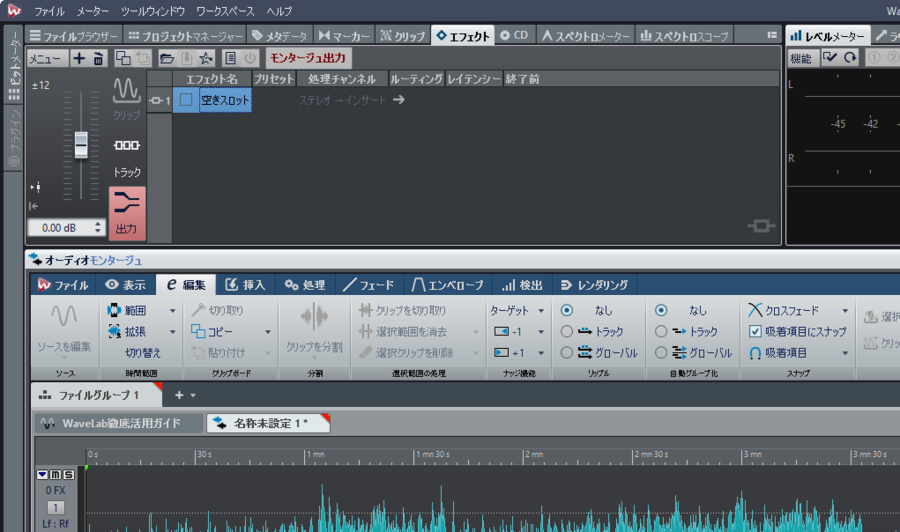Open the Range (範囲) dropdown arrow
The height and width of the screenshot is (532, 900).
tap(172, 311)
